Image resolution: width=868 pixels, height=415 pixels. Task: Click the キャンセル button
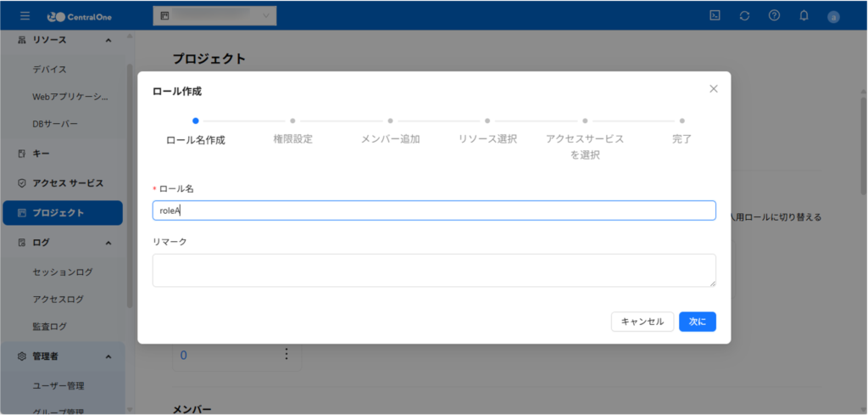642,322
